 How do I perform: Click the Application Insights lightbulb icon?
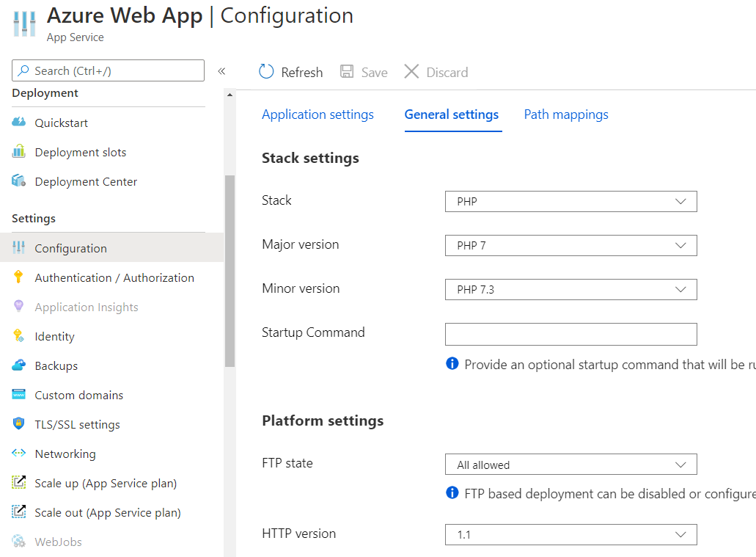point(18,306)
